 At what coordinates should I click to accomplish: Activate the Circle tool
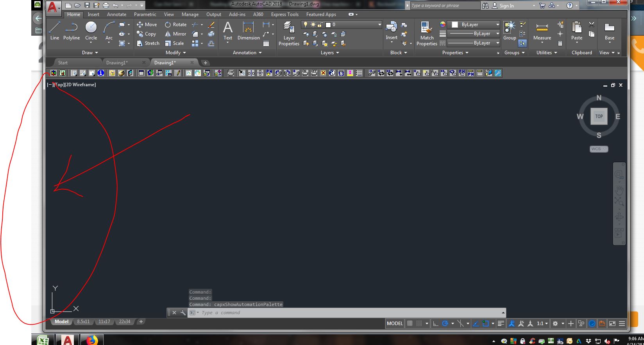91,31
